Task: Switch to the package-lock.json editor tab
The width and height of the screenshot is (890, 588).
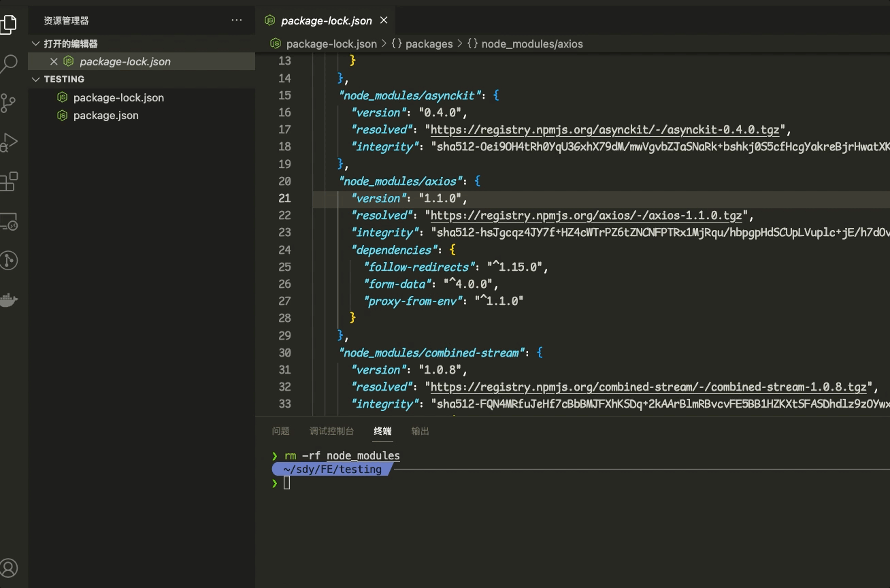Action: [x=326, y=20]
